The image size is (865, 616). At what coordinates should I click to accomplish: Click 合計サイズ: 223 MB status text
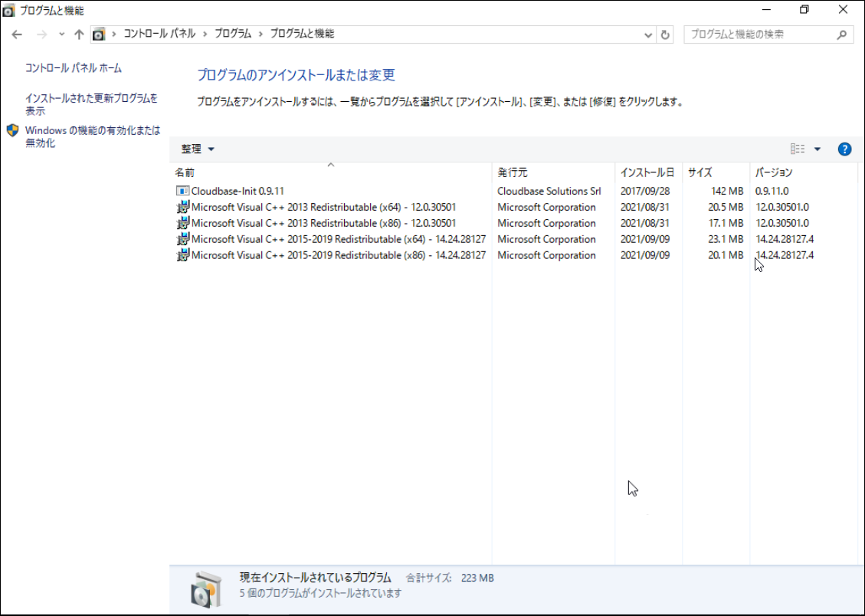point(450,578)
